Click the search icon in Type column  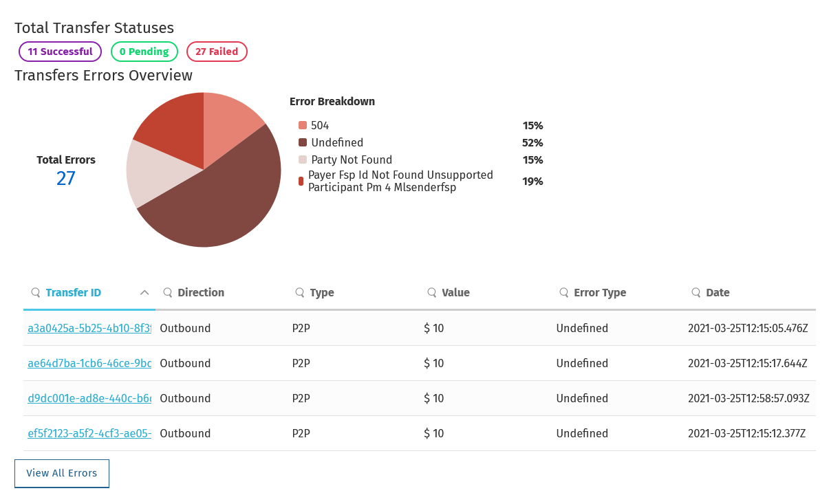[299, 292]
